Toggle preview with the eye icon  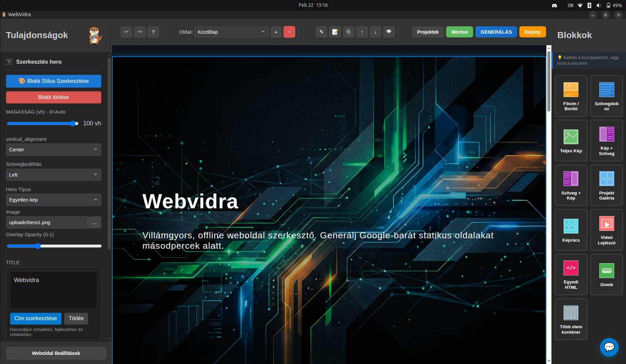pyautogui.click(x=389, y=32)
